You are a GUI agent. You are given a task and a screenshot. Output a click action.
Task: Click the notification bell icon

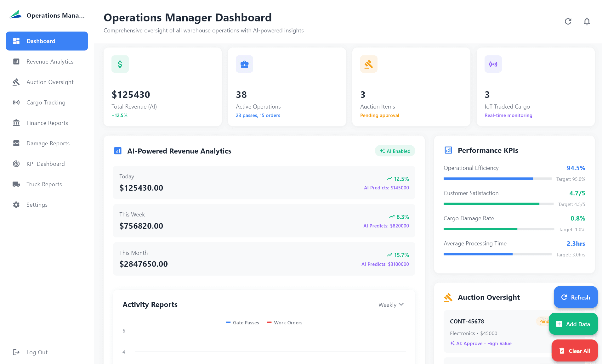tap(587, 21)
